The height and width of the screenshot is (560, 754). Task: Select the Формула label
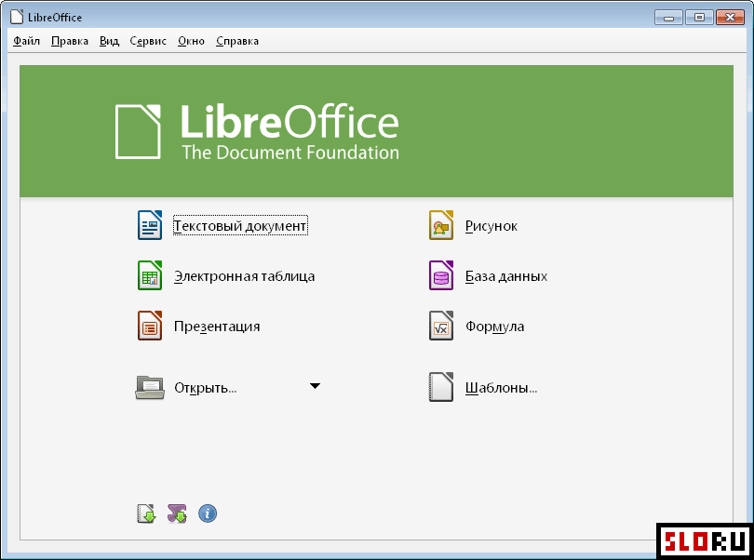point(495,327)
